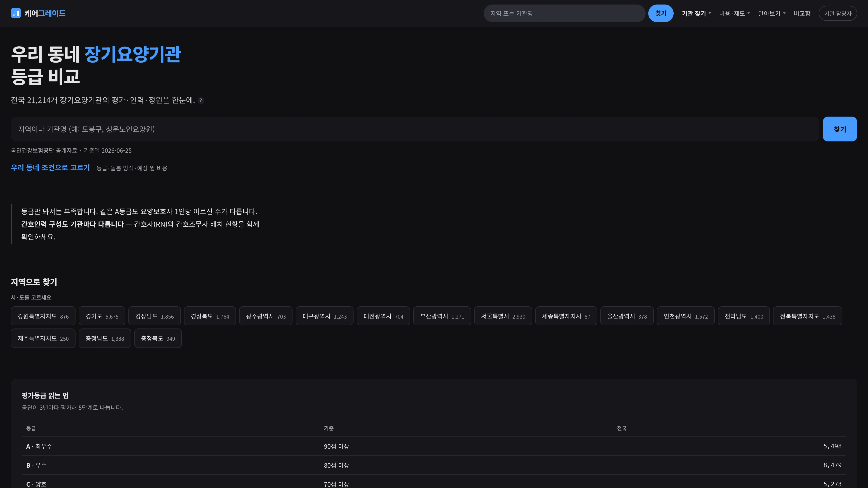Viewport: 868px width, 488px height.
Task: Click the 'A · 최우수' grade row
Action: [x=434, y=446]
